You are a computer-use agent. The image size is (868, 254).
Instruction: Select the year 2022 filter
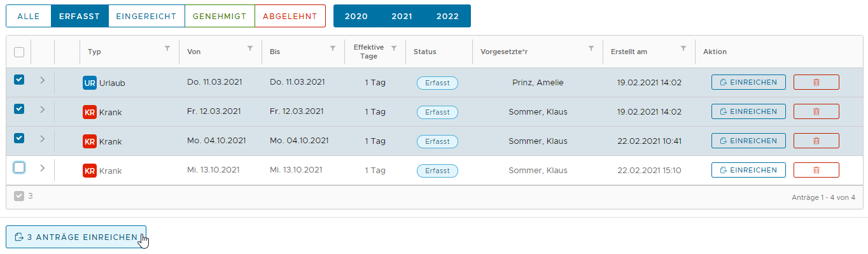(447, 17)
